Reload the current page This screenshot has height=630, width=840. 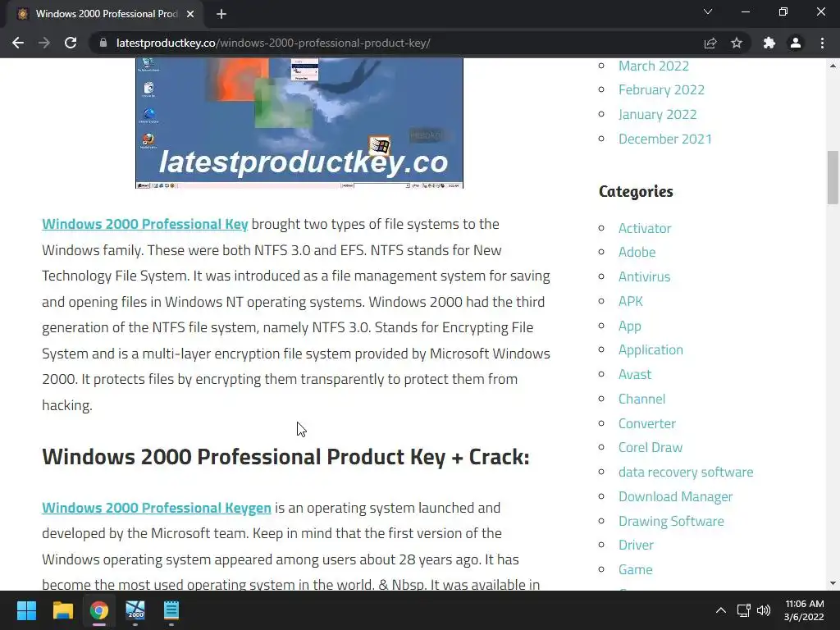point(71,43)
